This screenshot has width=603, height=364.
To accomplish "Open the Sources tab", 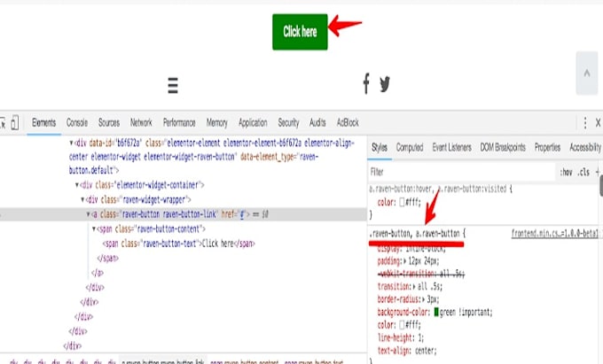I will pyautogui.click(x=109, y=123).
